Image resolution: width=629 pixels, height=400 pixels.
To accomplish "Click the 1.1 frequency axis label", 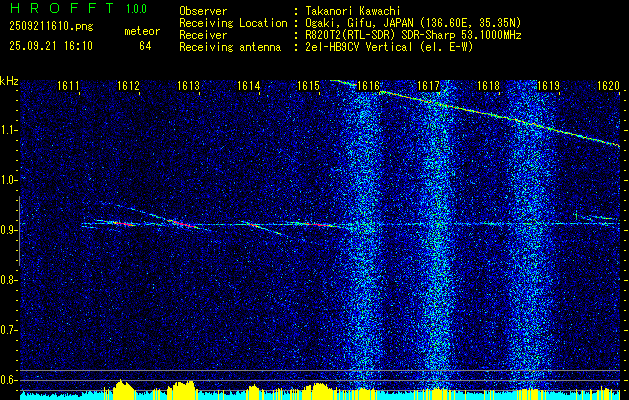I will [x=9, y=130].
